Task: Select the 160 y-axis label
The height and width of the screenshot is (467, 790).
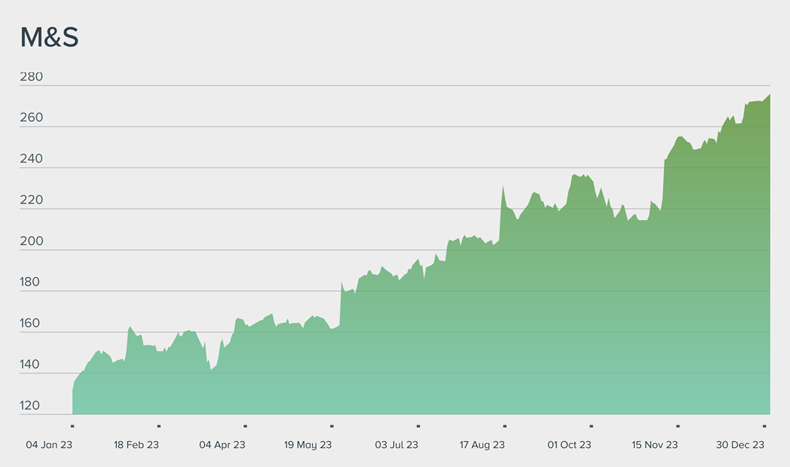Action: point(32,323)
